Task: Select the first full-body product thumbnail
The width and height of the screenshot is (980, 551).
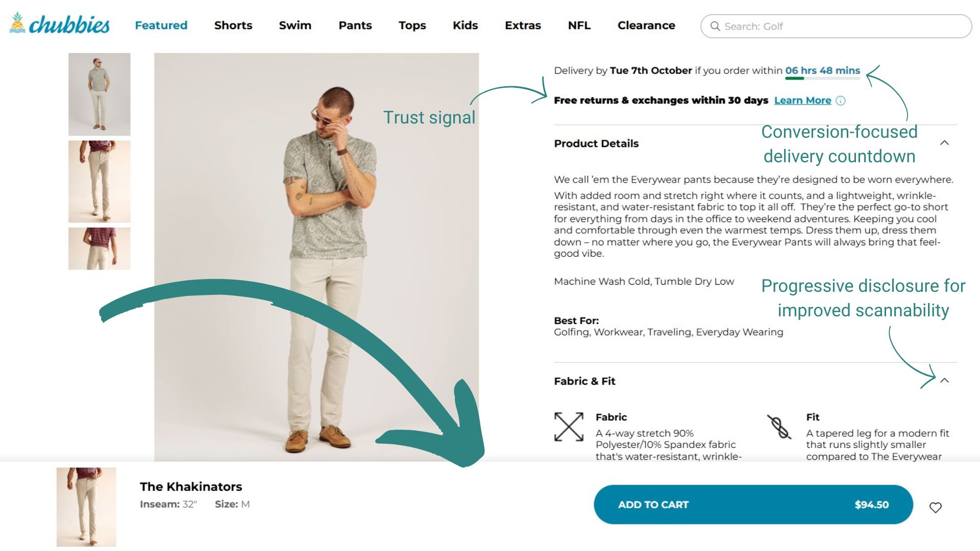Action: (x=100, y=94)
